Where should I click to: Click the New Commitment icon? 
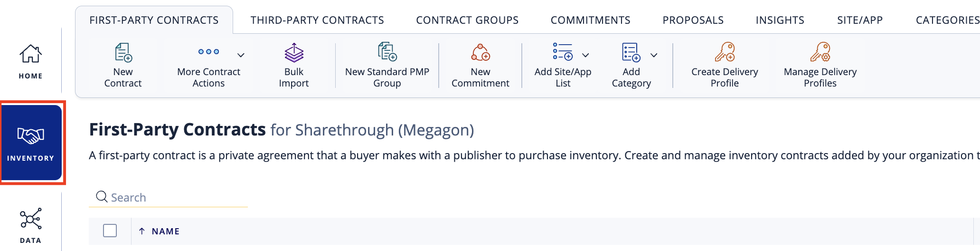pos(480,52)
